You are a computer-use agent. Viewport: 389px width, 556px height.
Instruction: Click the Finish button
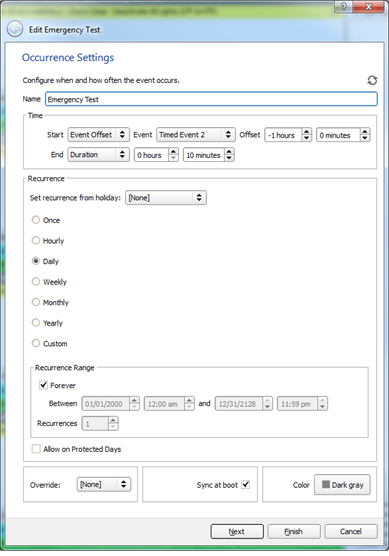(x=294, y=532)
